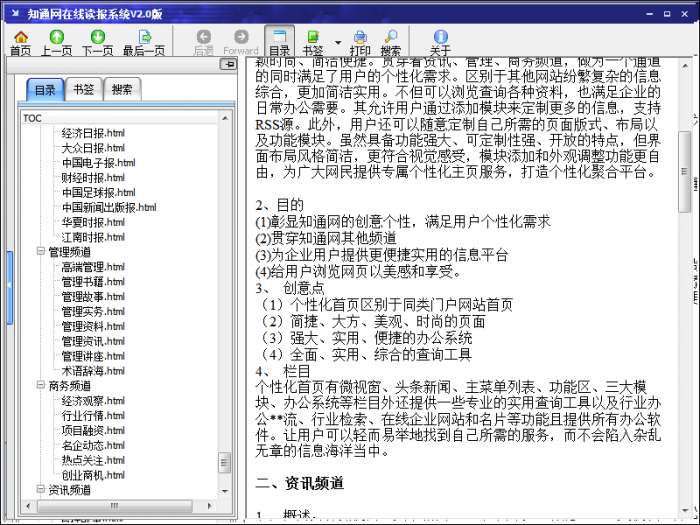Viewport: 700px width, 525px height.
Task: Open 创业商机.html in the tree
Action: tap(93, 475)
